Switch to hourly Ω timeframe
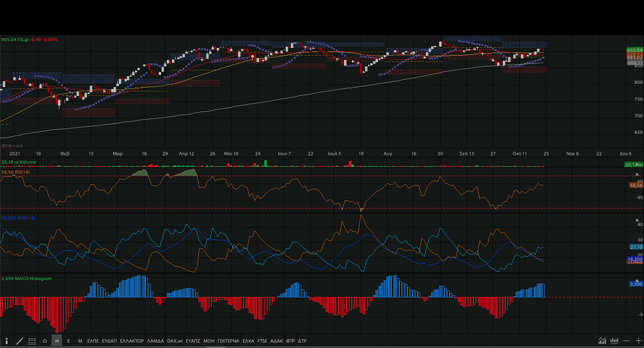This screenshot has width=644, height=348. (45, 341)
